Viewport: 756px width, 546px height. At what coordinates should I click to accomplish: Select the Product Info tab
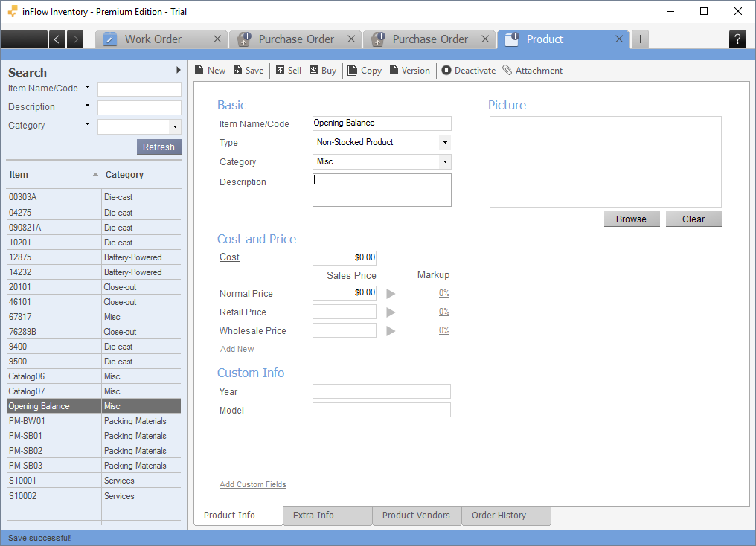(238, 516)
